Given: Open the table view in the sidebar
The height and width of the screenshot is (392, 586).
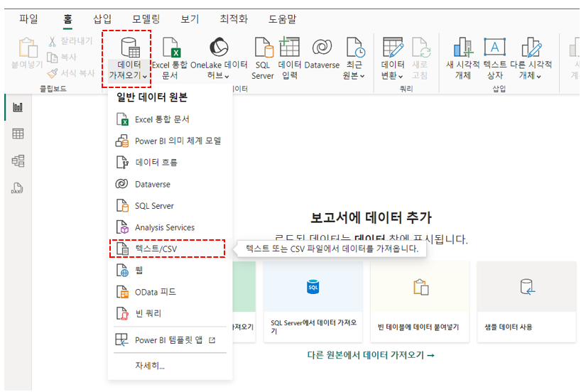Looking at the screenshot, I should (18, 134).
